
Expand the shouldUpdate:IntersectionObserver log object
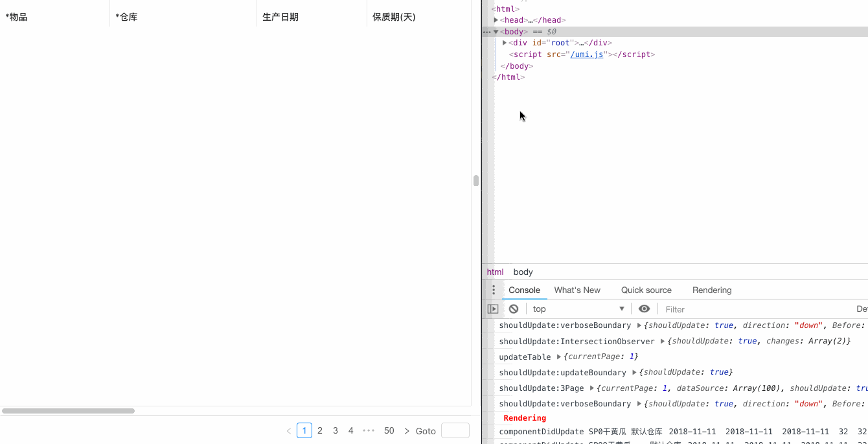(663, 341)
